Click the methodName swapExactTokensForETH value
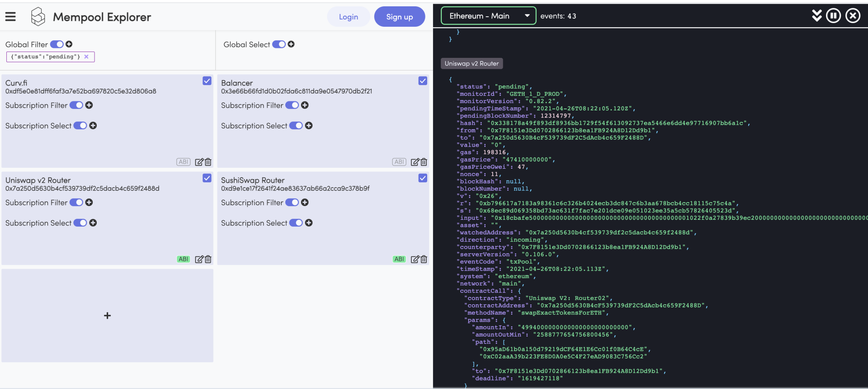868x389 pixels. tap(561, 313)
